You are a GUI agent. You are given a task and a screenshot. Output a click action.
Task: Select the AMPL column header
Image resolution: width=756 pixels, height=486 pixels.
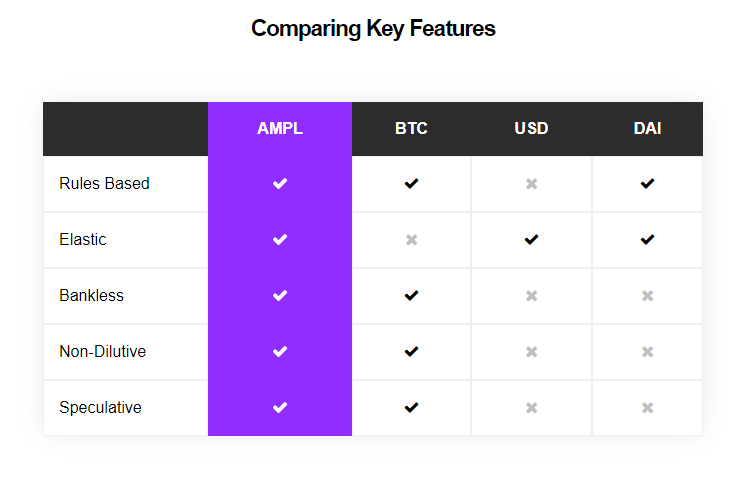point(280,129)
